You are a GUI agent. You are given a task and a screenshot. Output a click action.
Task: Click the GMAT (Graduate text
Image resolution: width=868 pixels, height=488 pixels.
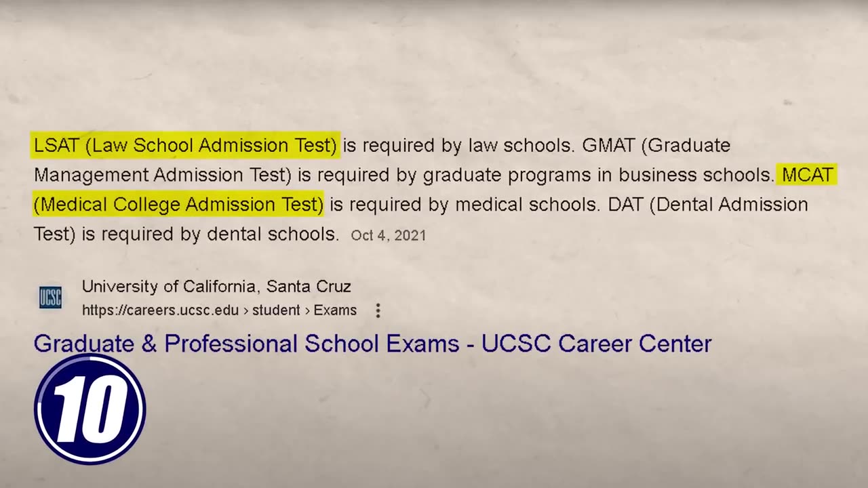click(x=656, y=145)
